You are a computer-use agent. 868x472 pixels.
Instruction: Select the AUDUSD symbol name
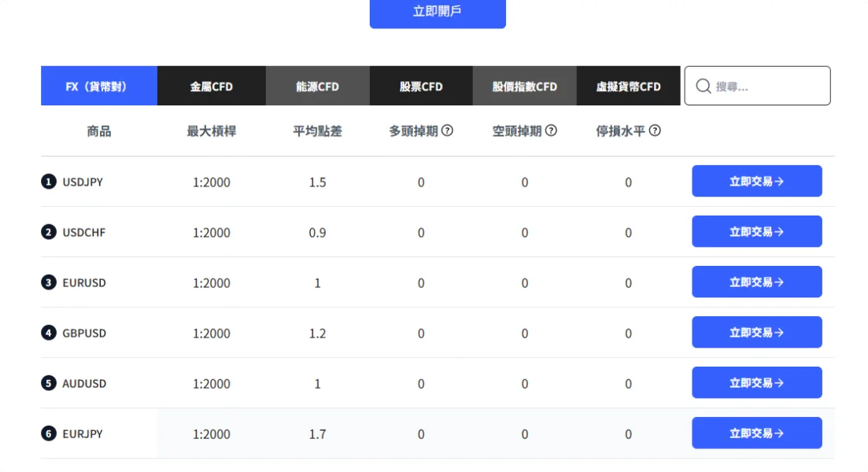[84, 383]
